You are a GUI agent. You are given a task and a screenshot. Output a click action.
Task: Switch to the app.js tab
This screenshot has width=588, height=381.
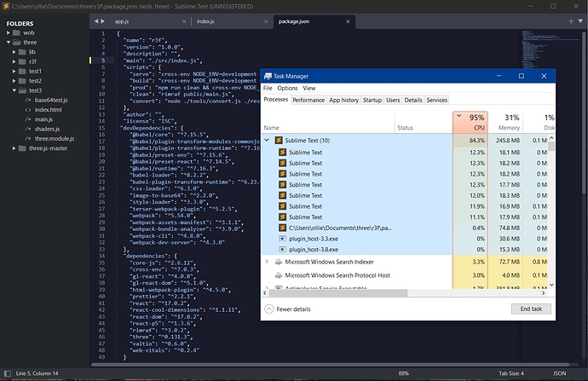(122, 22)
